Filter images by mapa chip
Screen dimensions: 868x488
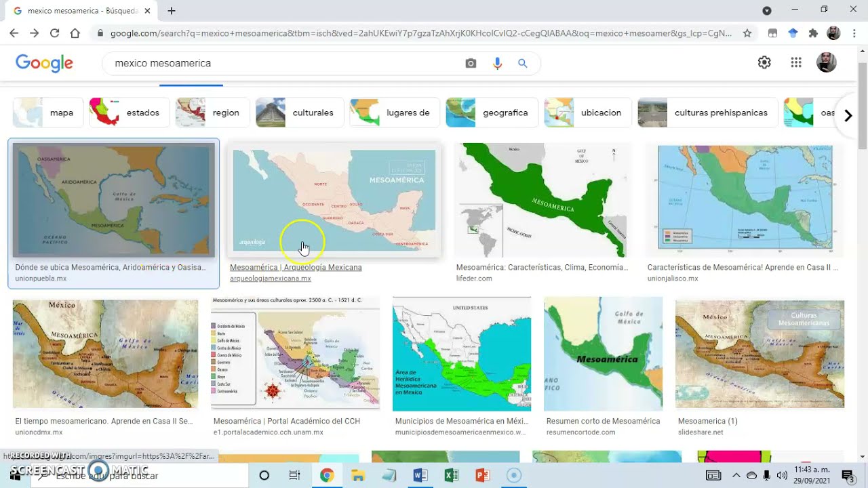(47, 113)
